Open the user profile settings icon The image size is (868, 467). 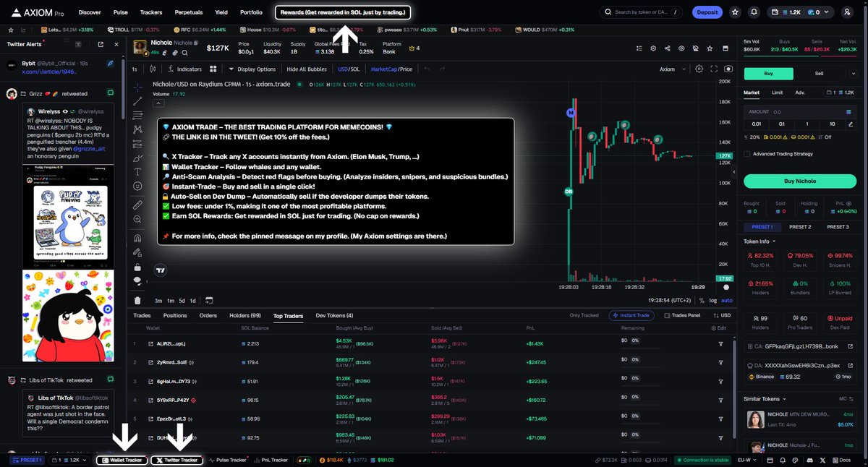[x=847, y=12]
